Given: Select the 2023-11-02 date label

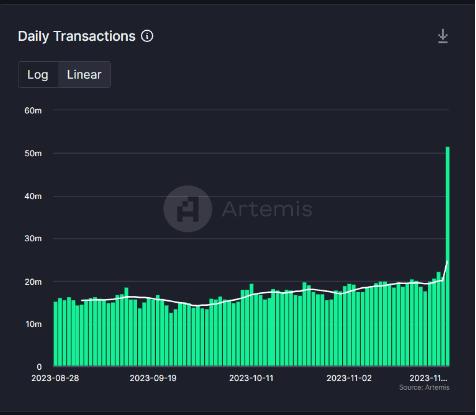Looking at the screenshot, I should pyautogui.click(x=349, y=378).
